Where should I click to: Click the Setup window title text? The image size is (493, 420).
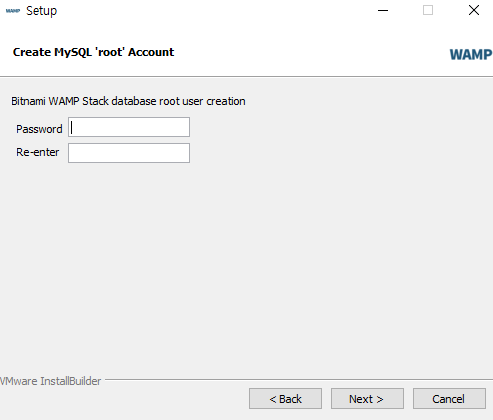[x=42, y=11]
